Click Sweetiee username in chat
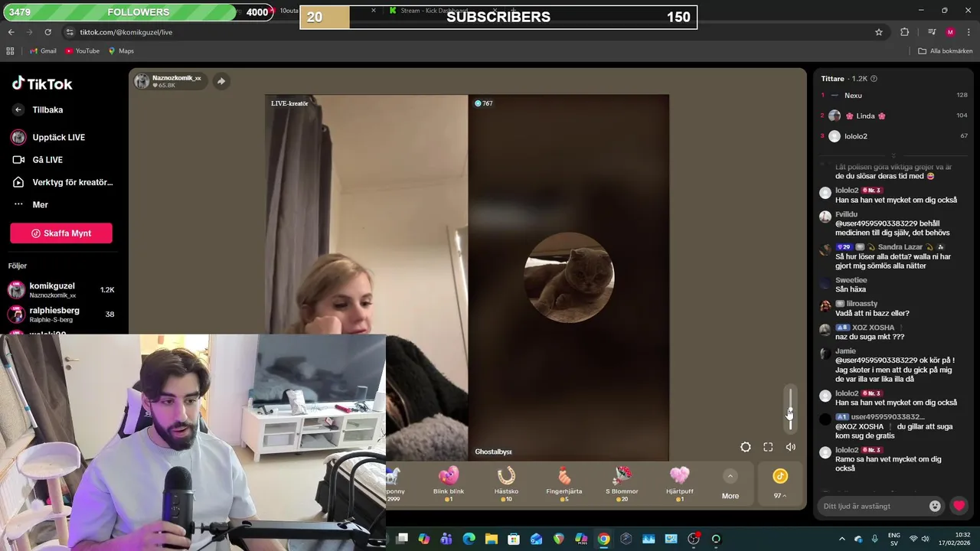 click(x=851, y=280)
